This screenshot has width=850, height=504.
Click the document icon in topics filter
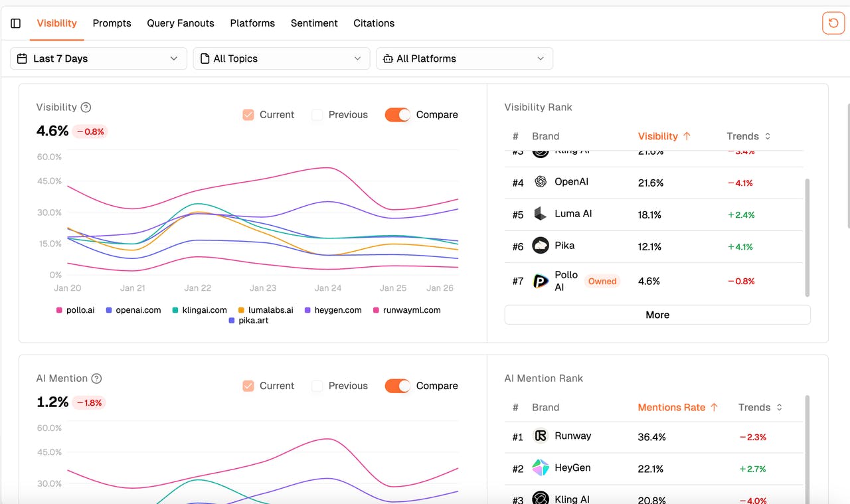click(x=205, y=58)
